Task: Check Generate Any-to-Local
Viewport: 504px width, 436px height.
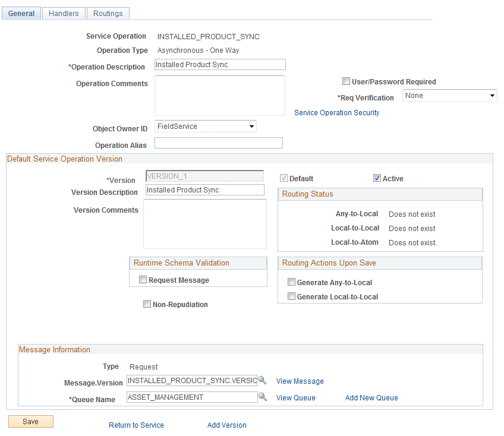Action: coord(291,282)
